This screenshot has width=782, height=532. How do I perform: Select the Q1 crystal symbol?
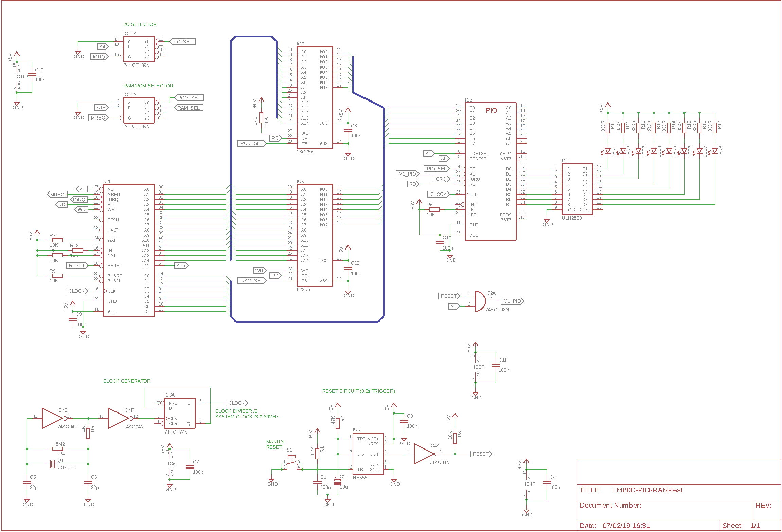[52, 464]
